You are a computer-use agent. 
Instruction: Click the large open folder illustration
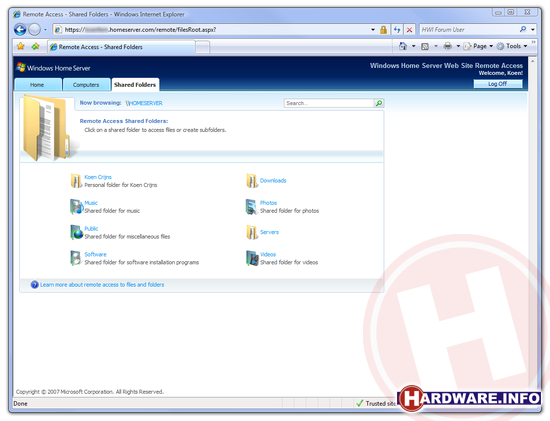click(46, 128)
